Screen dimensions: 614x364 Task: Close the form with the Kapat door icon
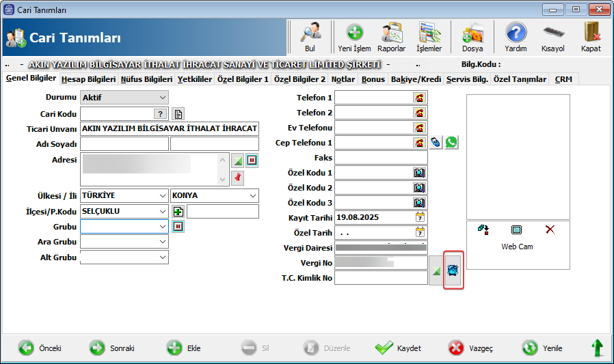pyautogui.click(x=591, y=37)
